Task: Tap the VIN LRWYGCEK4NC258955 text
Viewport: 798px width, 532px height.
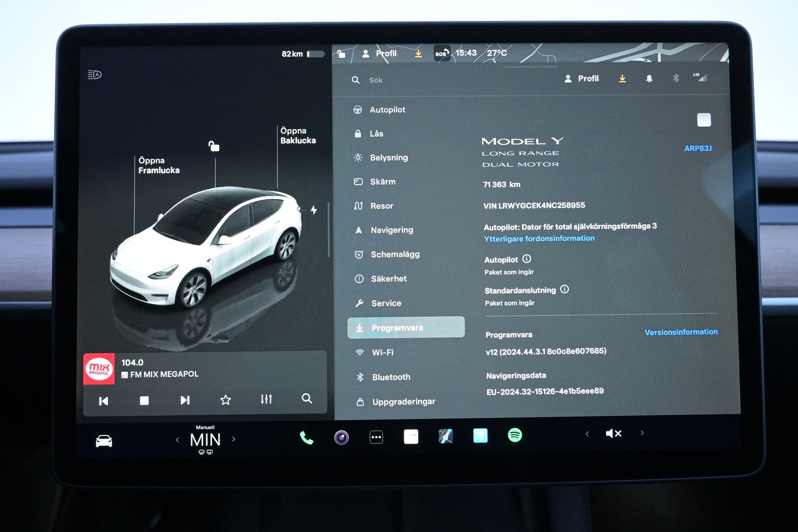Action: pos(534,205)
